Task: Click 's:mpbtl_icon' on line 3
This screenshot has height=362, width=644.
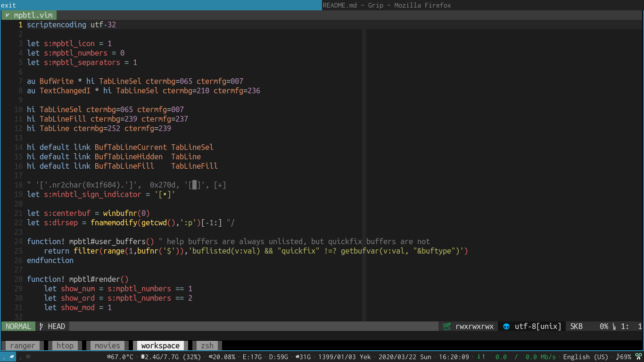Action: point(69,43)
